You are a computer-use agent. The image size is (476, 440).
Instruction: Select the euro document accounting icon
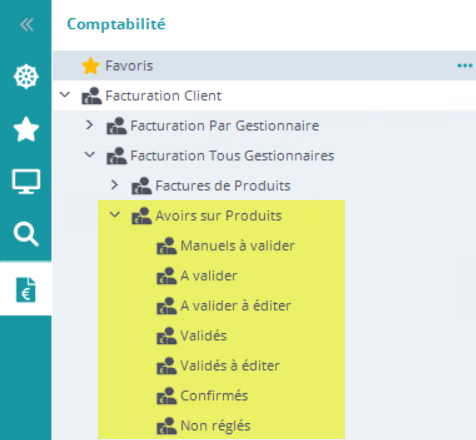click(26, 289)
